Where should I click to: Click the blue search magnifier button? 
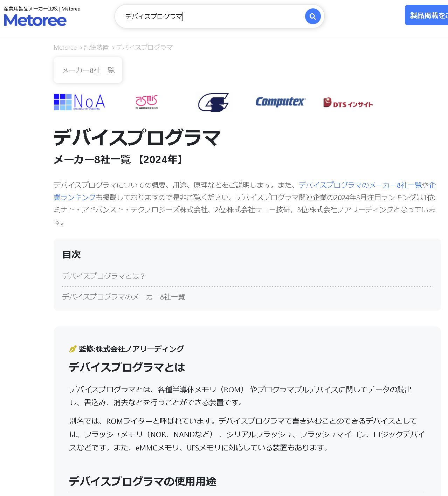tap(313, 16)
